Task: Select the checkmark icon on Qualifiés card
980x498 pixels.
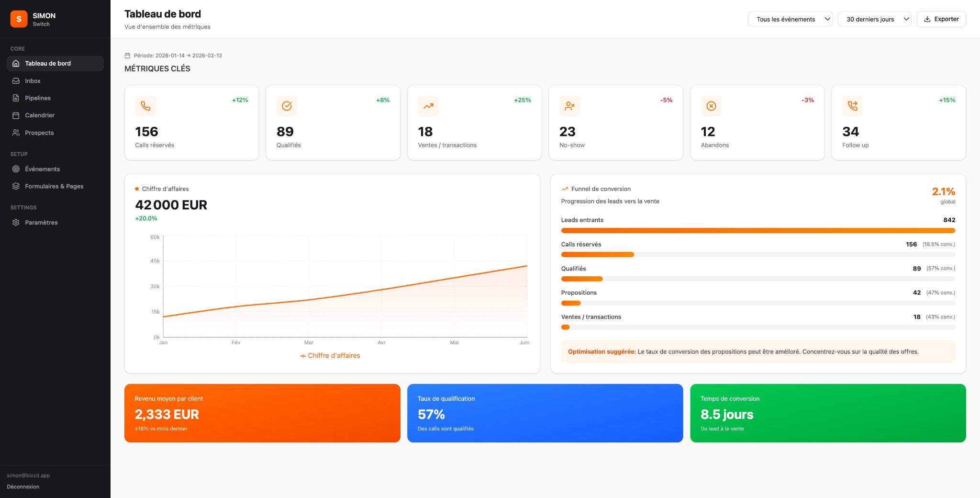Action: (287, 106)
